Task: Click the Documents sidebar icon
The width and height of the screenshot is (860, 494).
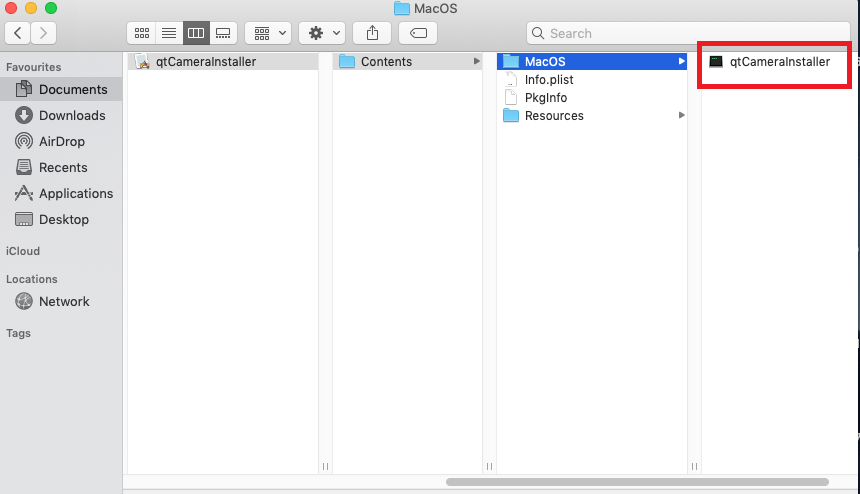Action: [24, 89]
